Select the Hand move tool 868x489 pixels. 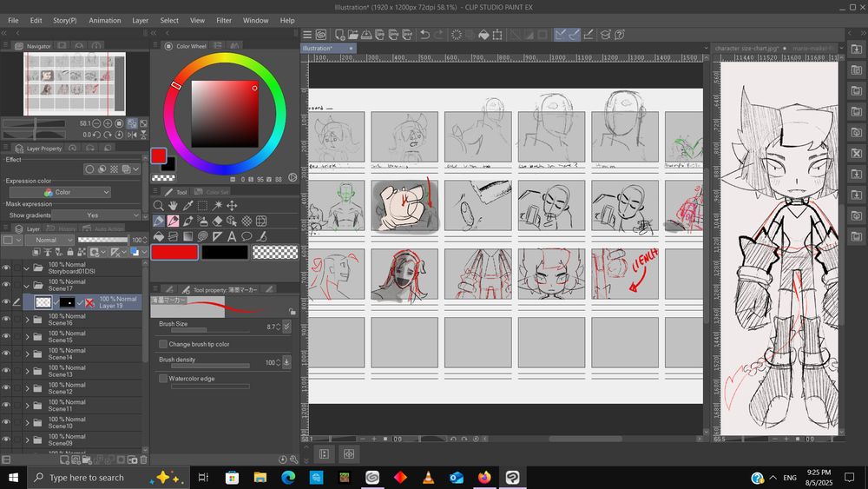[173, 206]
